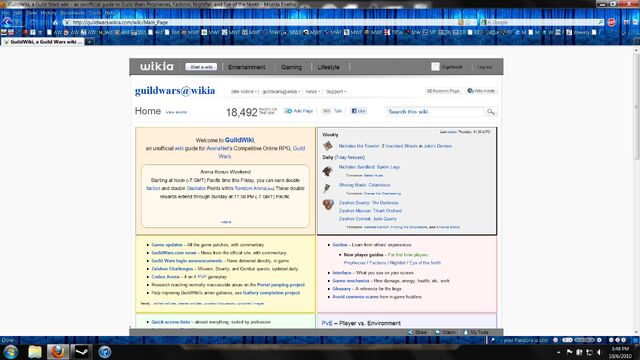Click the wikia logo
This screenshot has height=360, width=640.
click(x=157, y=67)
